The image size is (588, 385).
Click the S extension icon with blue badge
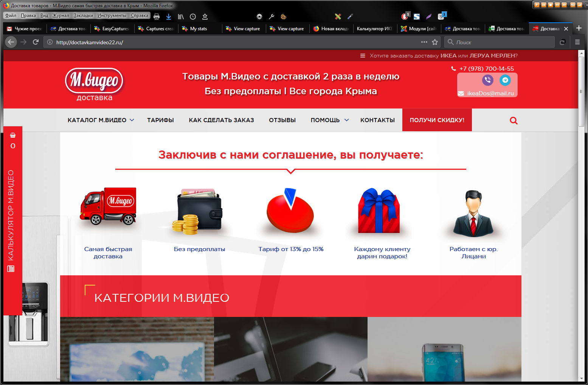tap(442, 16)
